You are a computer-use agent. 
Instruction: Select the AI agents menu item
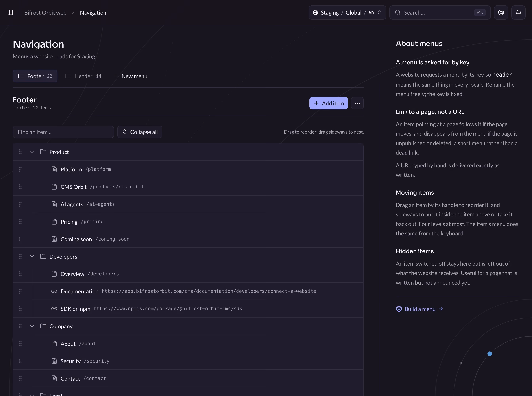(188, 204)
